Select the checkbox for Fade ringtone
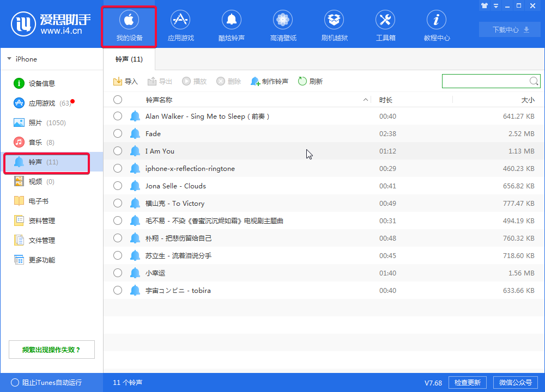 [118, 133]
